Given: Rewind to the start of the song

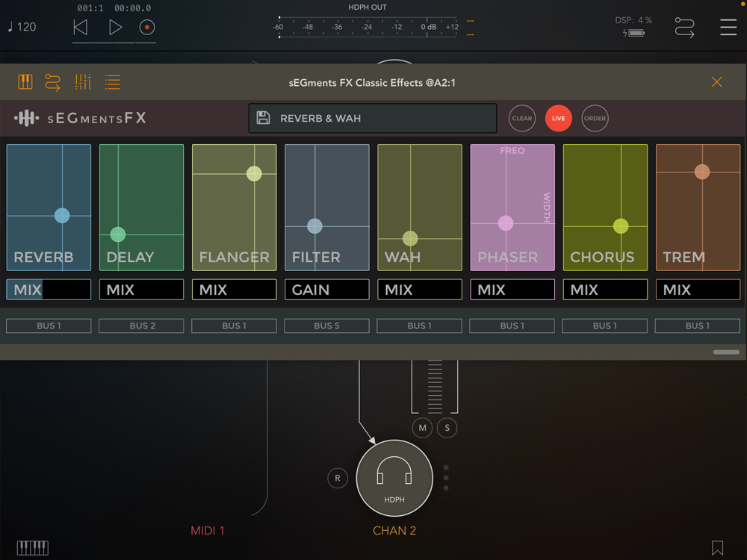Looking at the screenshot, I should click(81, 28).
